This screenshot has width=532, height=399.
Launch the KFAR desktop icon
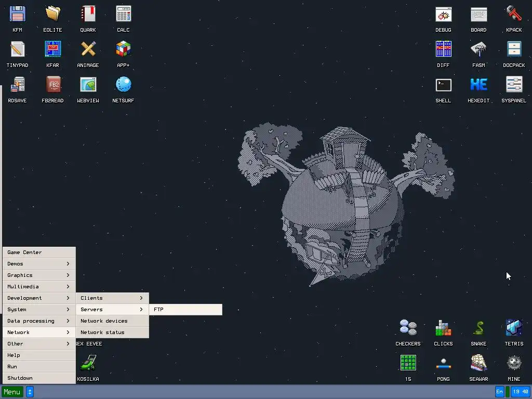click(x=52, y=49)
